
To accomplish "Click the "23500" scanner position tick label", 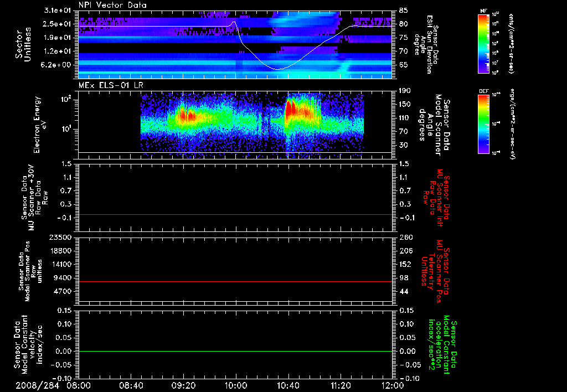I will (60, 238).
